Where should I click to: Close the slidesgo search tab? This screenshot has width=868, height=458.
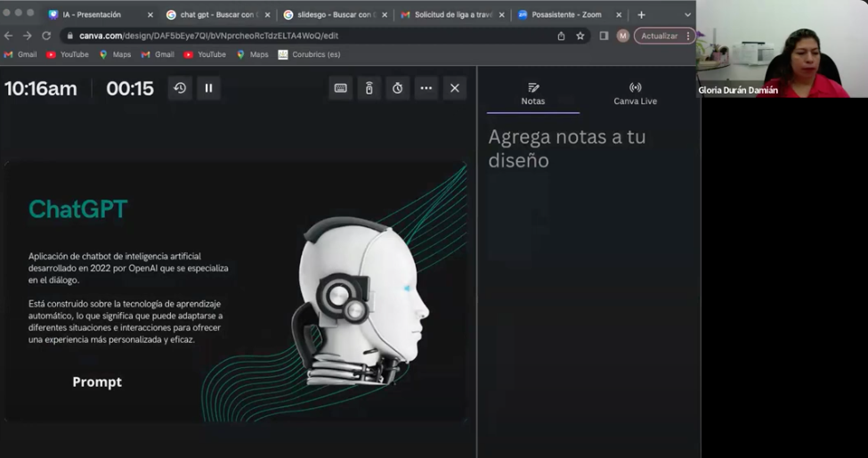pyautogui.click(x=385, y=15)
